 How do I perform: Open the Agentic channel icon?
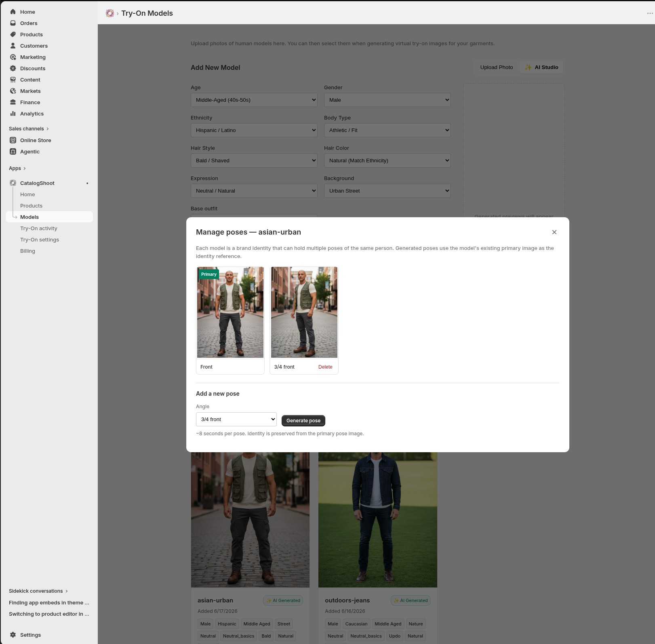coord(13,151)
